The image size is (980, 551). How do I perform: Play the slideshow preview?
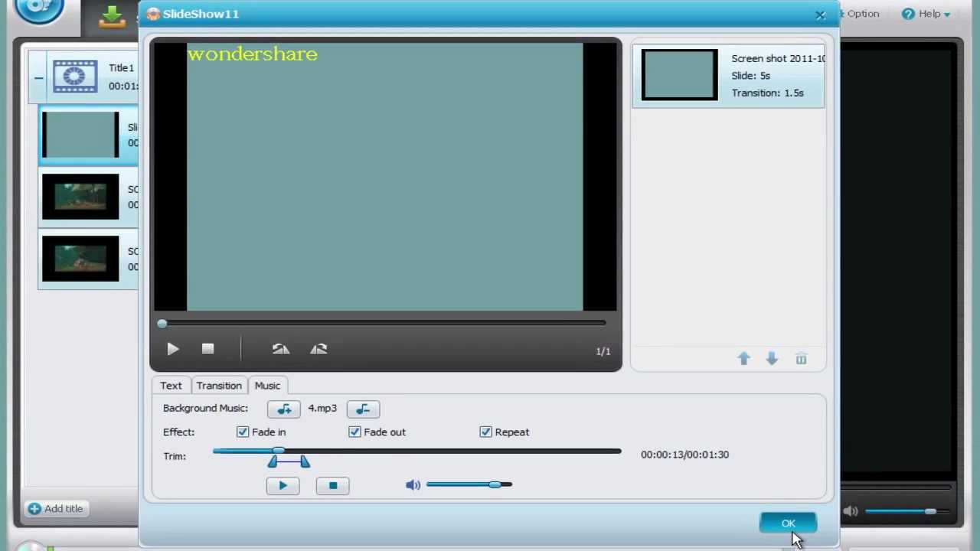(172, 349)
